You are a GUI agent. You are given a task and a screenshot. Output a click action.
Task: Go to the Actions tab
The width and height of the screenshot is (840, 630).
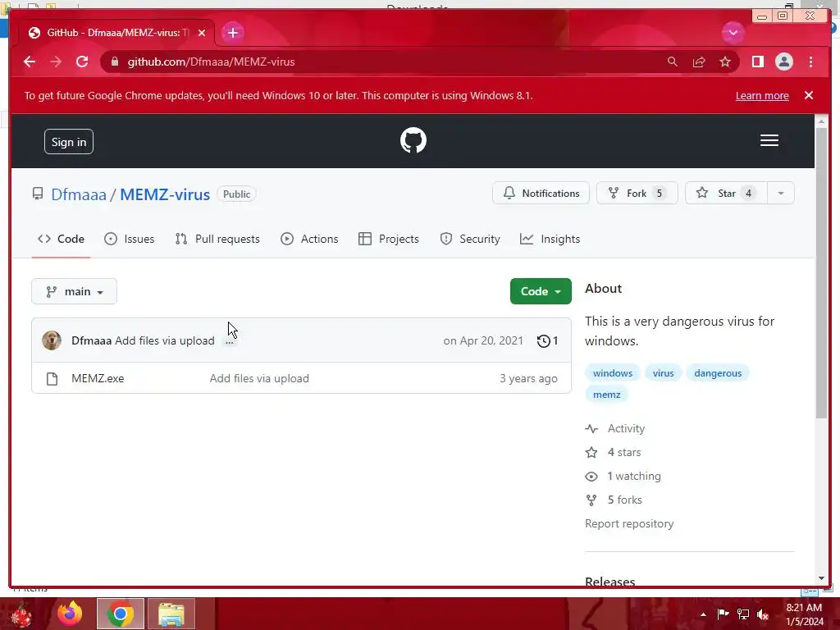click(x=309, y=239)
